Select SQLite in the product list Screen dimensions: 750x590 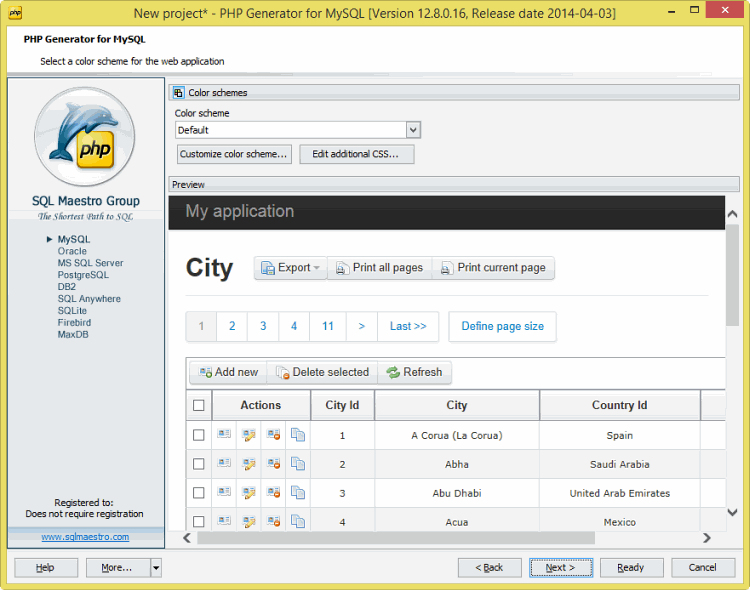pos(72,311)
